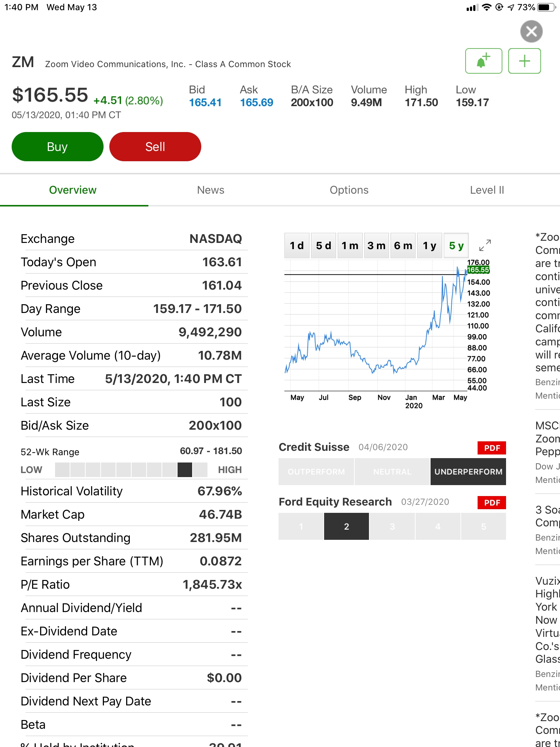Select the 1 d chart range
Viewport: 560px width, 747px height.
[x=297, y=245]
